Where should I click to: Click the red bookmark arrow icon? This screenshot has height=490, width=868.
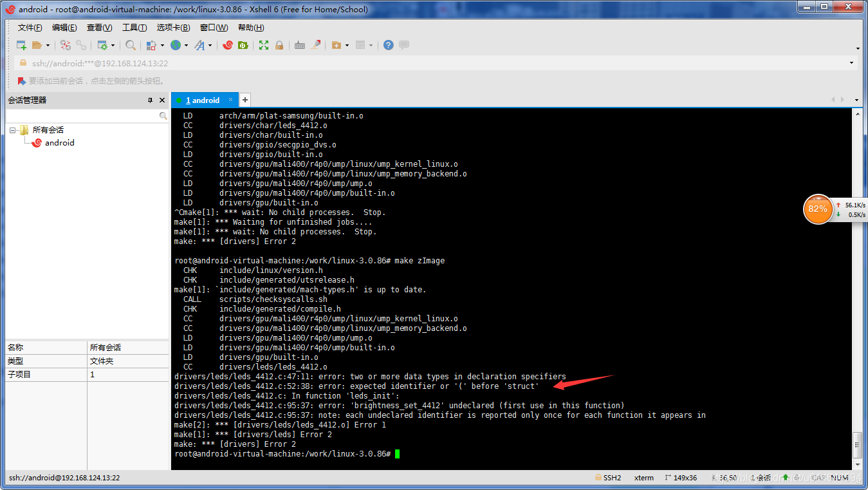point(22,81)
